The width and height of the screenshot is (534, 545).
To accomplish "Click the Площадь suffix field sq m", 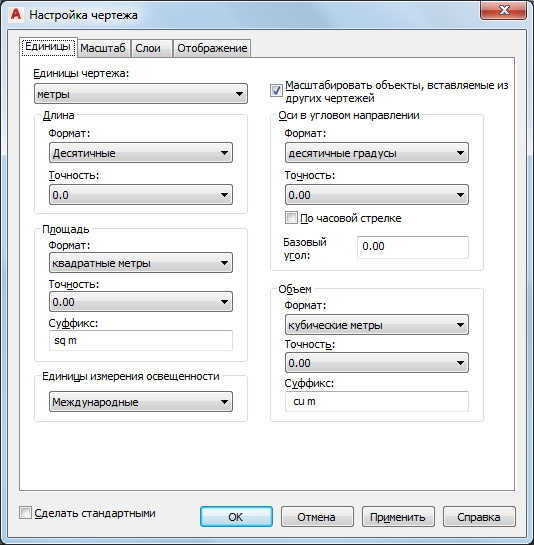I will coord(141,341).
